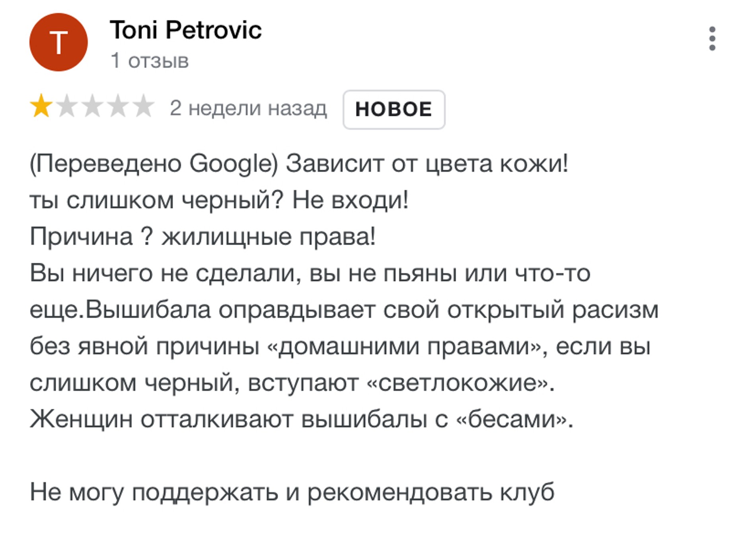756x533 pixels.
Task: Click the orange "T" profile avatar
Action: click(58, 42)
